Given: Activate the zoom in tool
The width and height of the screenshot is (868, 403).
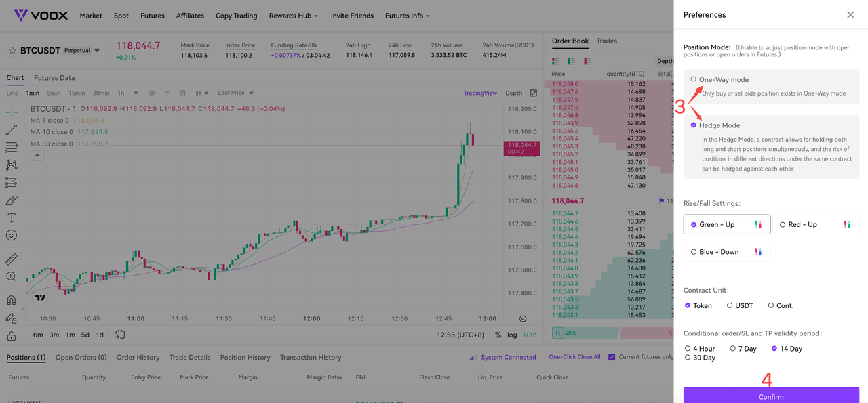Looking at the screenshot, I should 12,276.
